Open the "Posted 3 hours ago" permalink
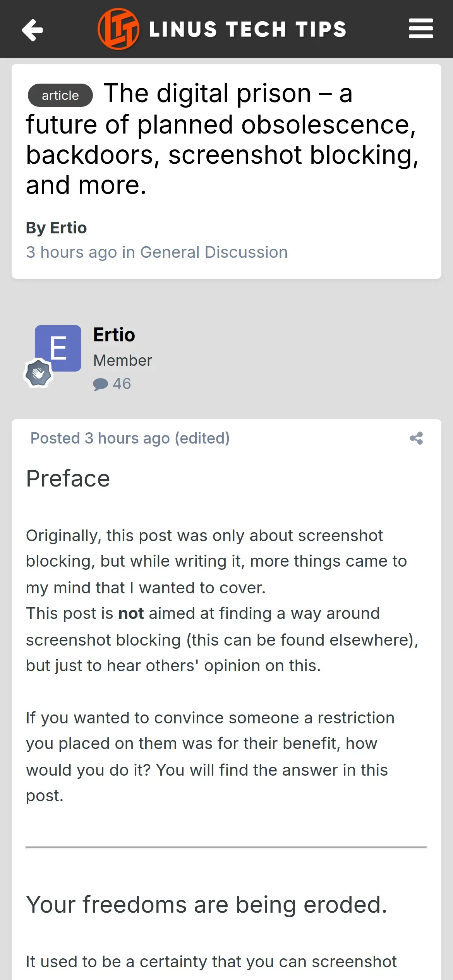The width and height of the screenshot is (453, 980). point(100,438)
